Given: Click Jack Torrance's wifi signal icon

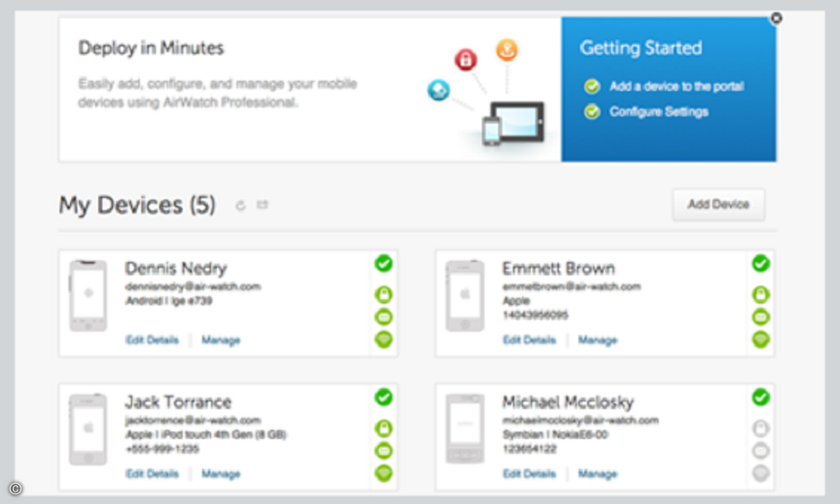Looking at the screenshot, I should pyautogui.click(x=384, y=473).
